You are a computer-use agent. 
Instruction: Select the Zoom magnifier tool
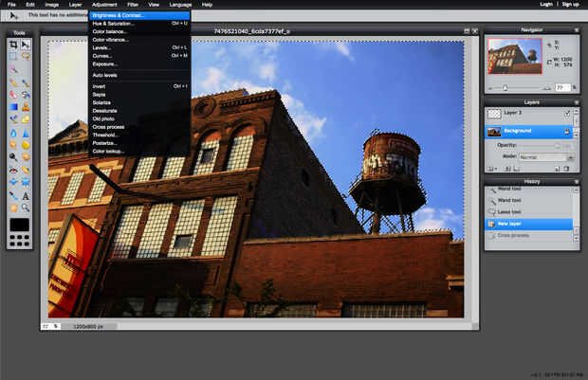26,208
